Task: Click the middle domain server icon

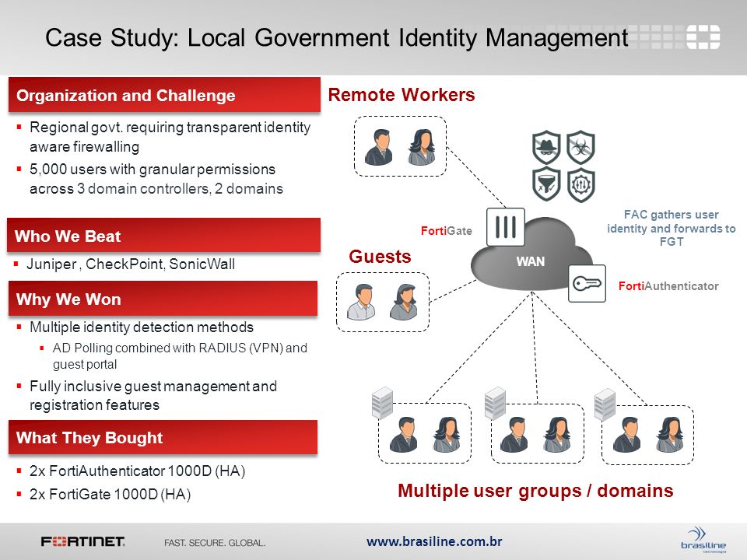Action: coord(495,404)
